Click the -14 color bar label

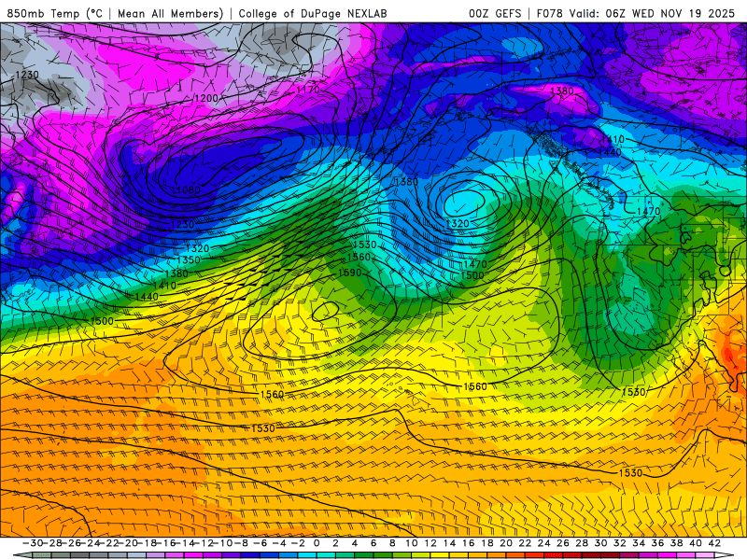186,543
